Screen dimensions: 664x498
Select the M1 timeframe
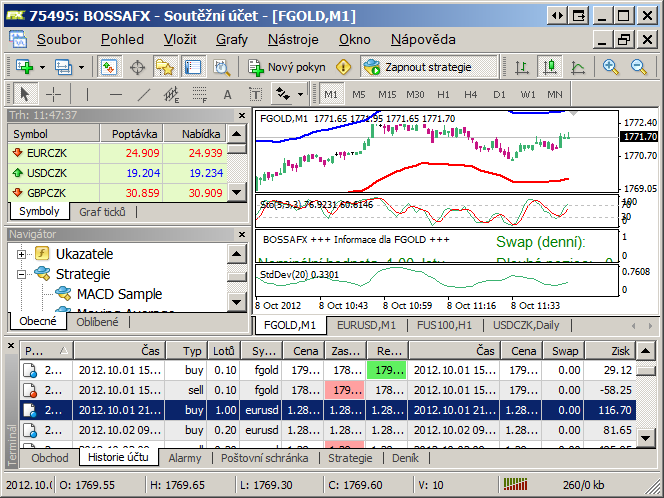click(x=331, y=94)
